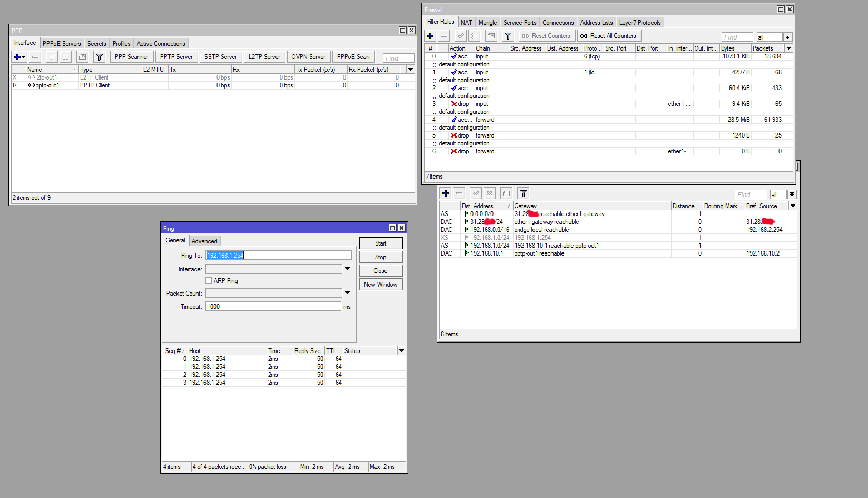Image resolution: width=868 pixels, height=498 pixels.
Task: Click the filter funnel icon in PPP toolbar
Action: [99, 57]
